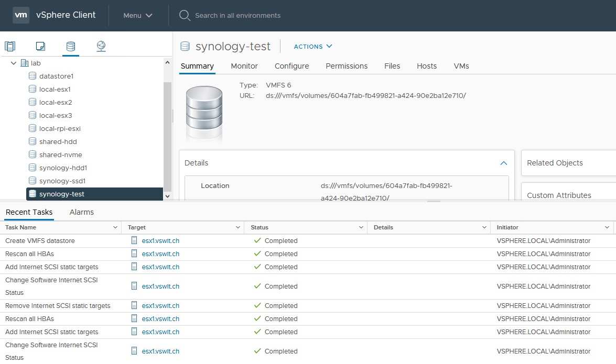Collapse the lab datacenter tree node
The image size is (616, 364).
14,63
